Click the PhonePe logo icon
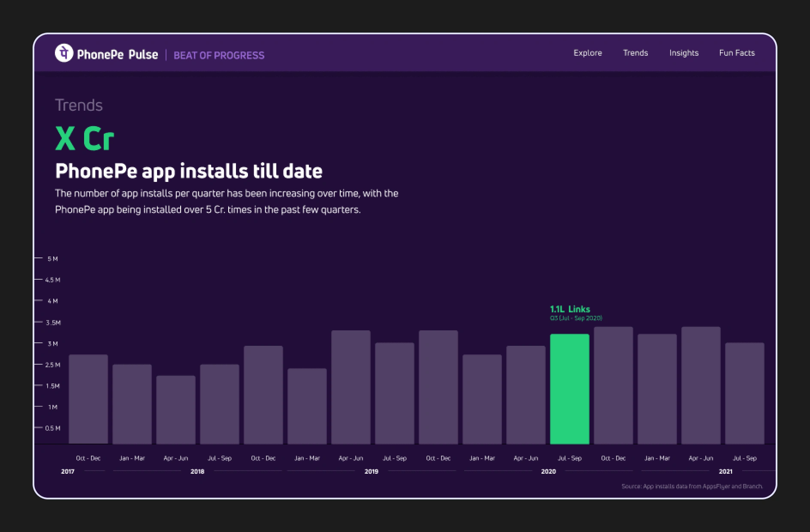This screenshot has height=532, width=810. coord(64,53)
